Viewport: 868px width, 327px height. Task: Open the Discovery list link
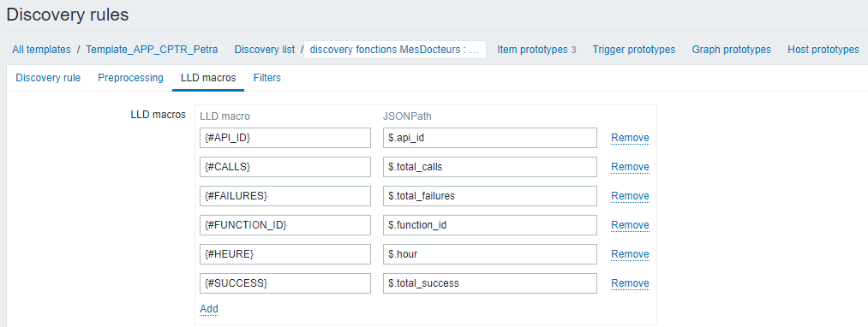(264, 50)
